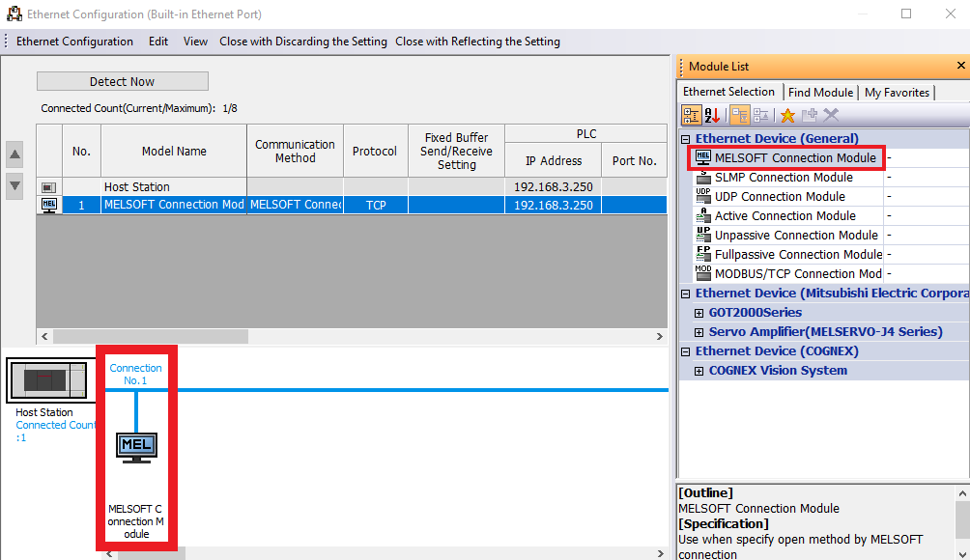
Task: Click the table horizontal scrollbar right arrow
Action: pos(660,336)
